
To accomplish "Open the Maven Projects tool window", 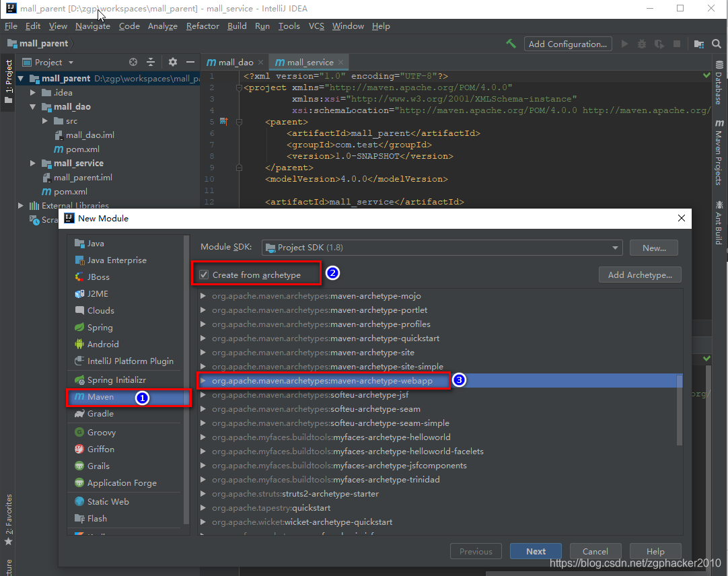I will pyautogui.click(x=719, y=152).
